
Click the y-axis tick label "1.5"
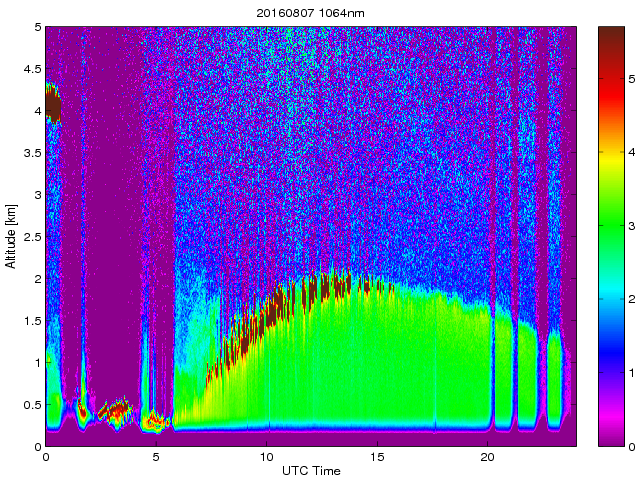click(x=31, y=321)
